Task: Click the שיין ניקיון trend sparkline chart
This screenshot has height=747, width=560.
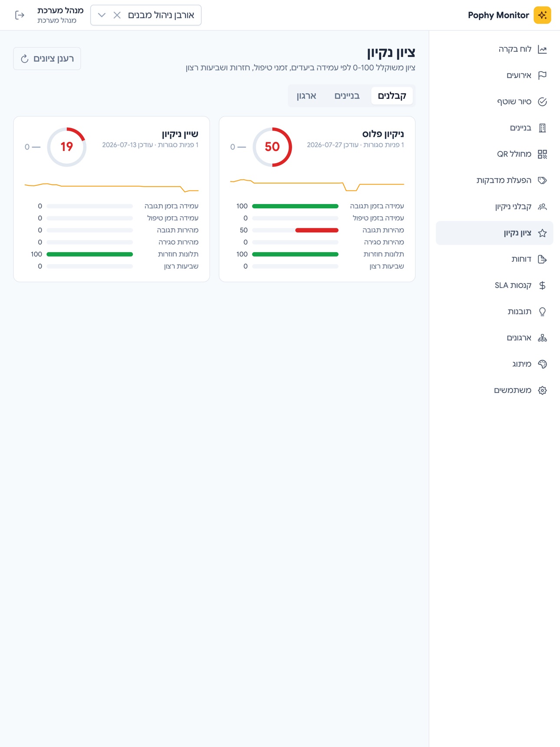Action: [112, 187]
